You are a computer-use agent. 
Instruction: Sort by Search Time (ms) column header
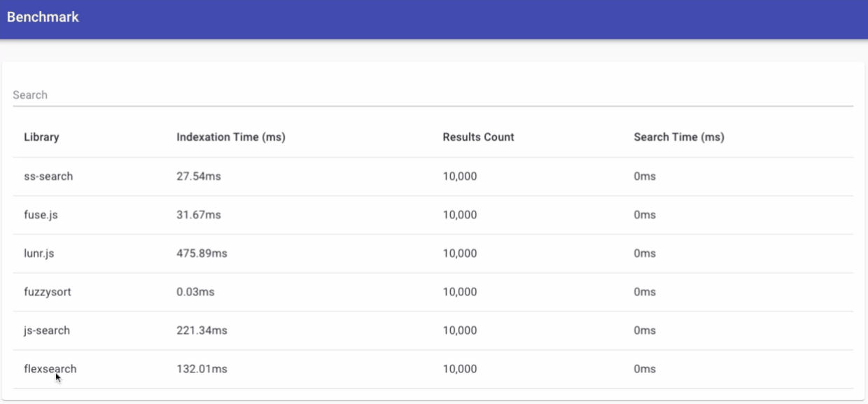pyautogui.click(x=679, y=137)
